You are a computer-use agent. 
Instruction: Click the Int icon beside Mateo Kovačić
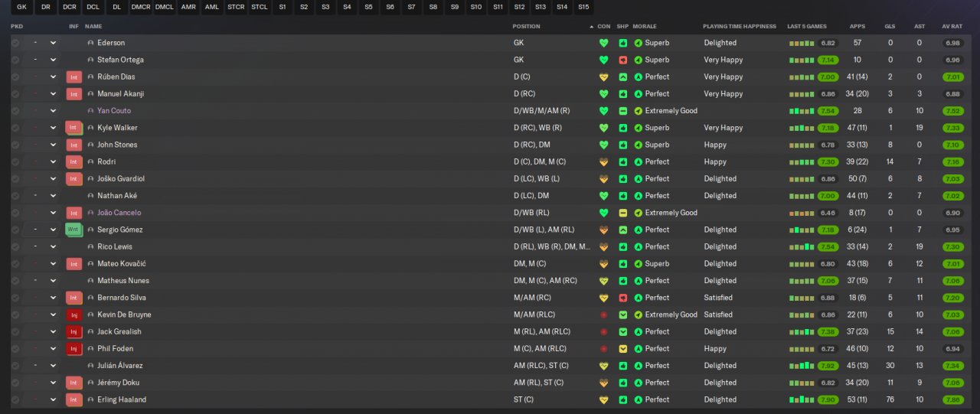pyautogui.click(x=73, y=264)
